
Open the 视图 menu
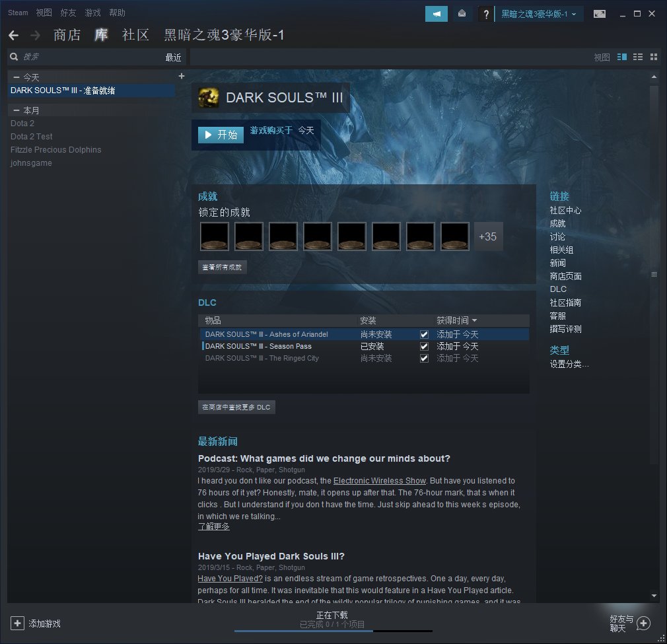[44, 13]
